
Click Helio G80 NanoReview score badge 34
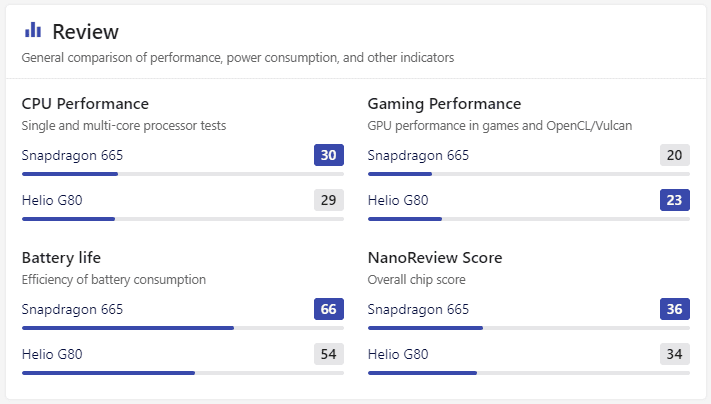[675, 354]
